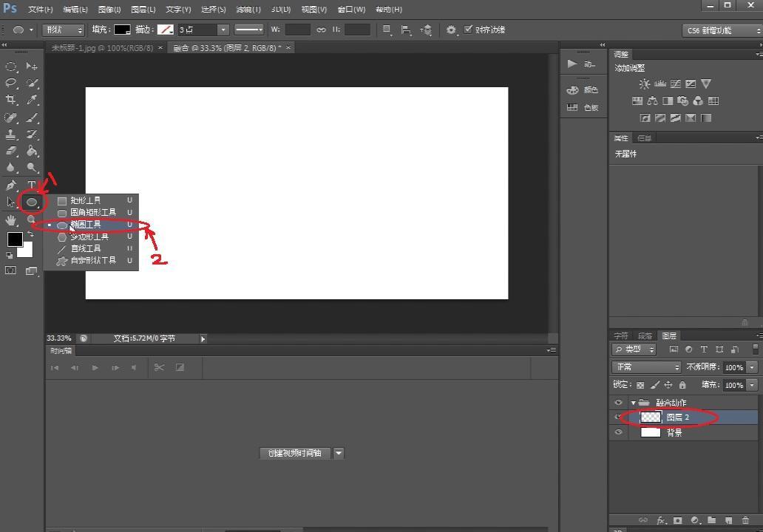Switch to the 未标题-1.jpg document tab
The width and height of the screenshot is (763, 532).
[x=102, y=48]
